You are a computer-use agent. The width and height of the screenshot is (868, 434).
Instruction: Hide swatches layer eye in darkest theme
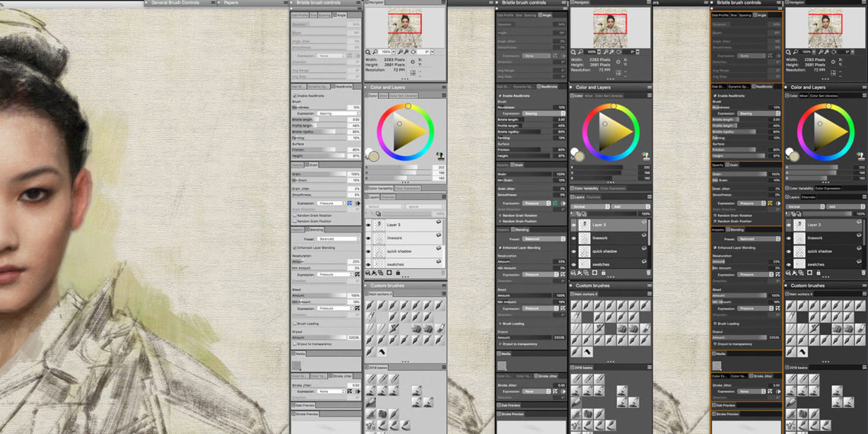(x=789, y=265)
